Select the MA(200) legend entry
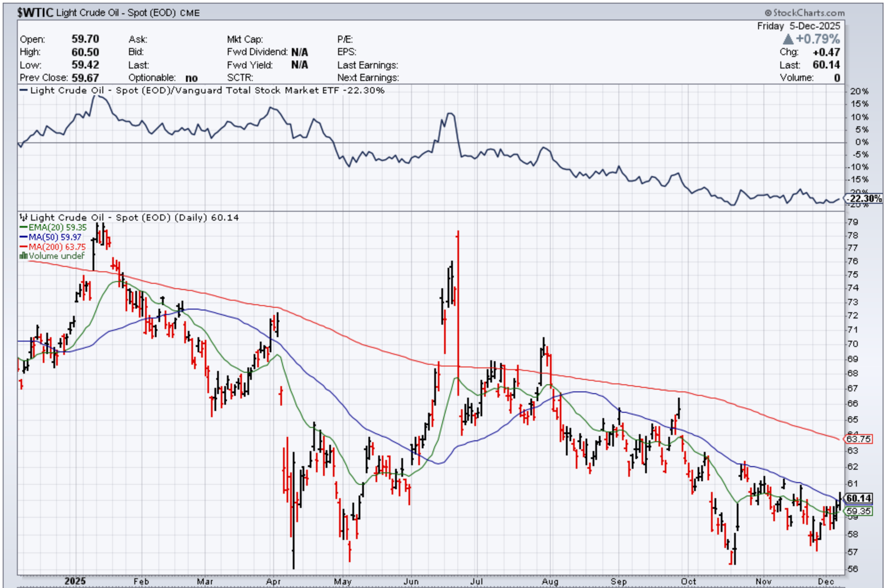888x588 pixels. point(52,246)
